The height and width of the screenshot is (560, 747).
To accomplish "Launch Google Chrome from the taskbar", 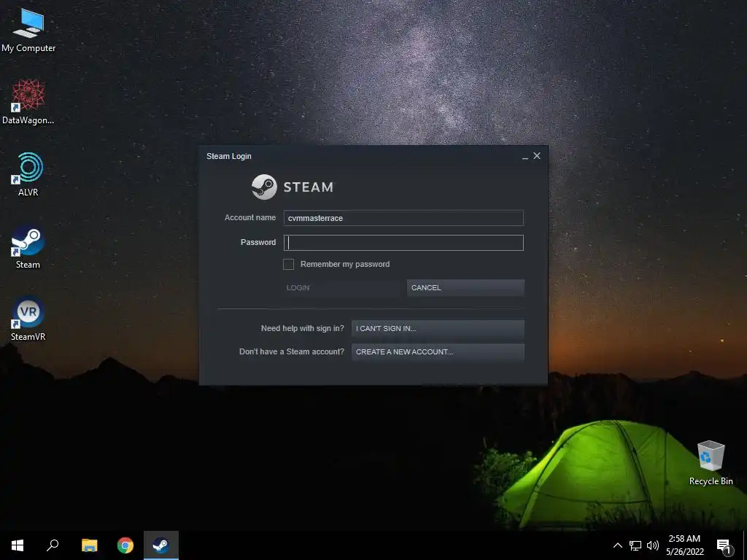I will (125, 545).
